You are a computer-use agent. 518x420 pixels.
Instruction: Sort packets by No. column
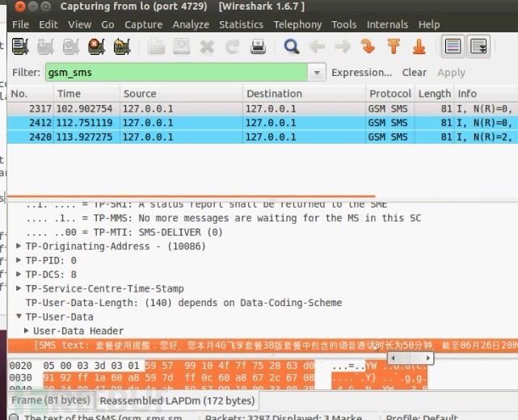tap(31, 94)
